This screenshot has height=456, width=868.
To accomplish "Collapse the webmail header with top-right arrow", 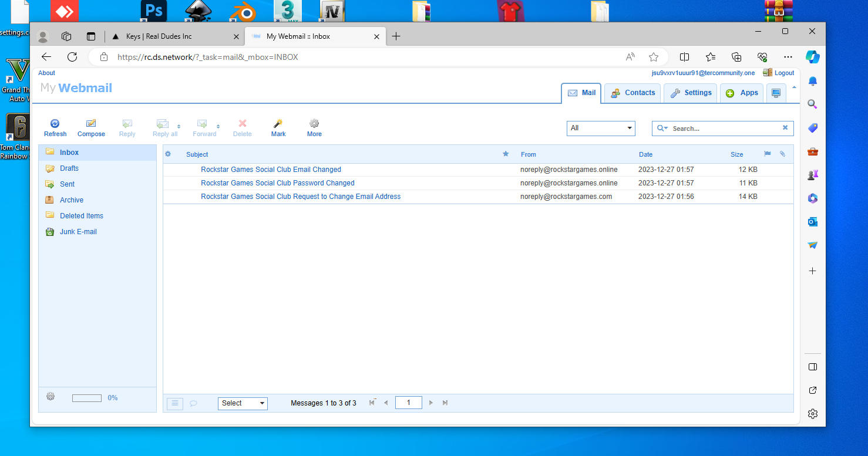I will (x=794, y=87).
